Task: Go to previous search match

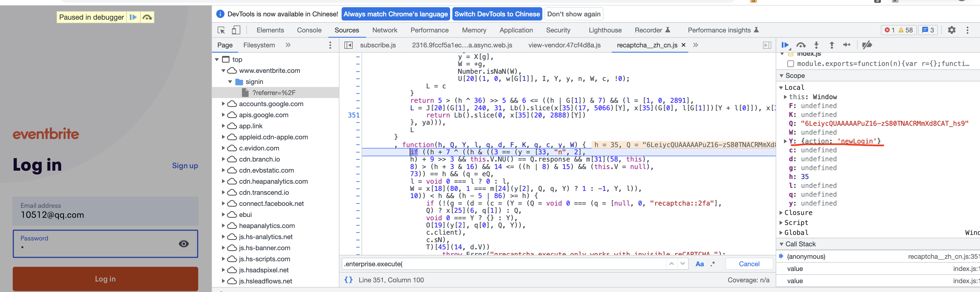Action: (672, 263)
